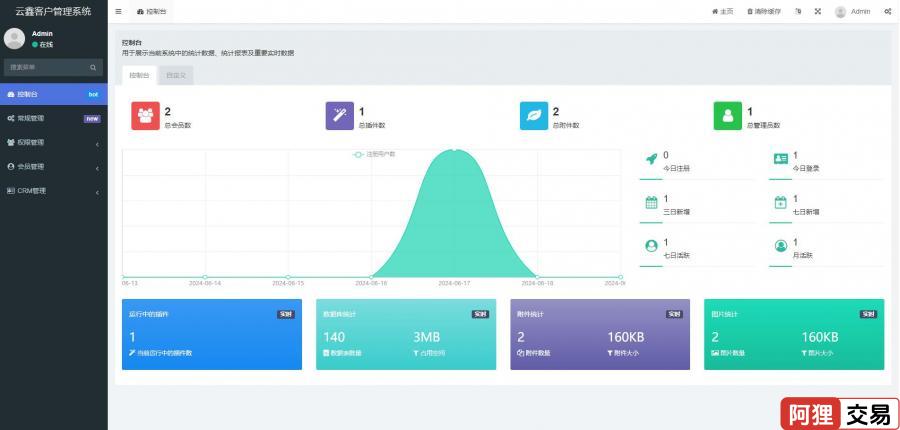Toggle the 注册用户数 chart legend series
This screenshot has height=430, width=900.
tap(375, 154)
